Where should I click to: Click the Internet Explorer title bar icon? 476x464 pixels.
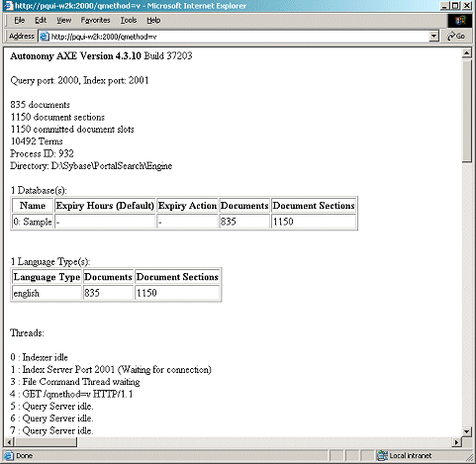click(8, 6)
